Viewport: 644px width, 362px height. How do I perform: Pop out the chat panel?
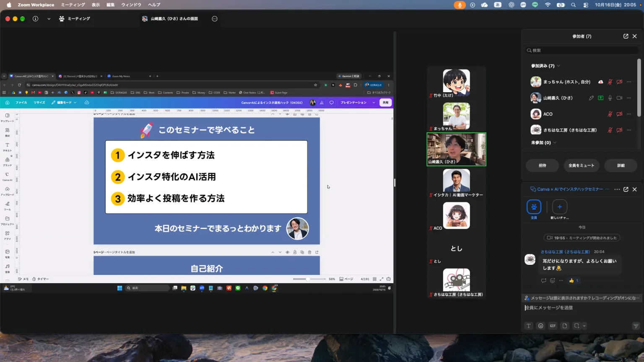click(626, 189)
